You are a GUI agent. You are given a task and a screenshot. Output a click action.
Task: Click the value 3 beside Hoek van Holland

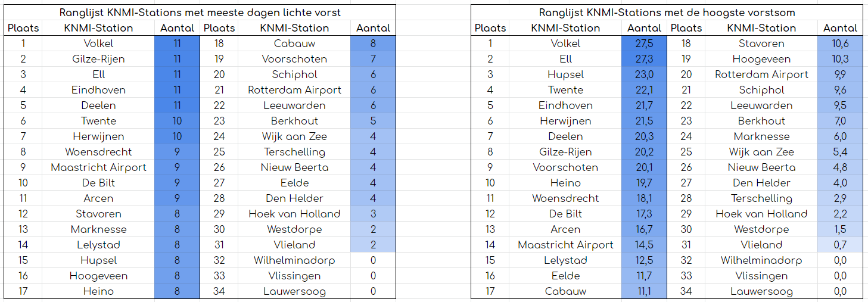373,214
